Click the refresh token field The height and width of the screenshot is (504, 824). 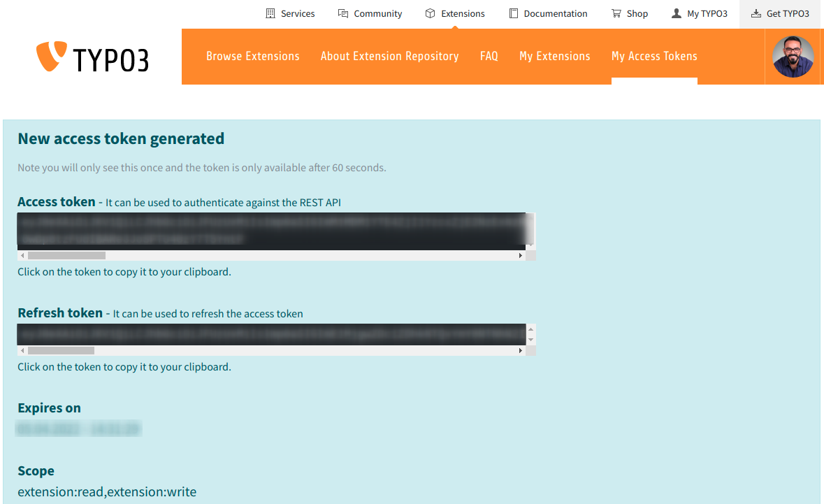click(x=273, y=333)
